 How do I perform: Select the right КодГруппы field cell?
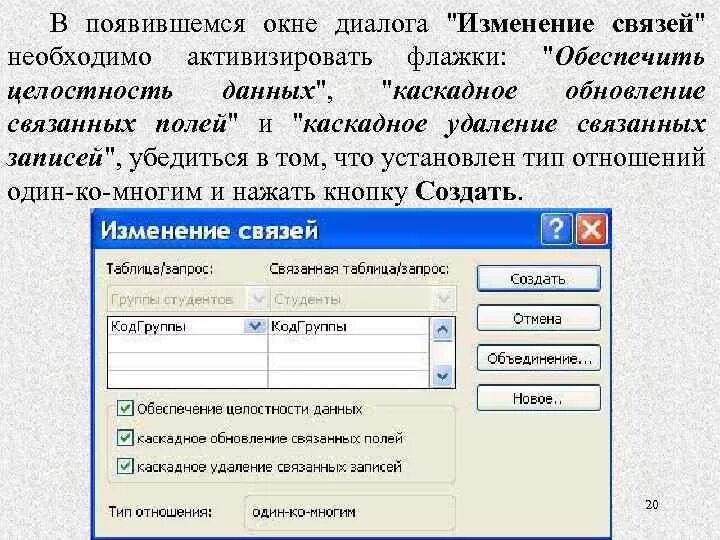pos(349,326)
